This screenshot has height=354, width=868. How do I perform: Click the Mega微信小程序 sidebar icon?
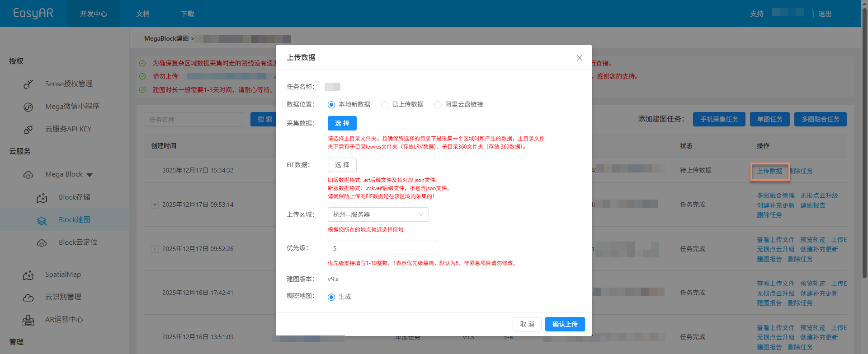coord(28,107)
